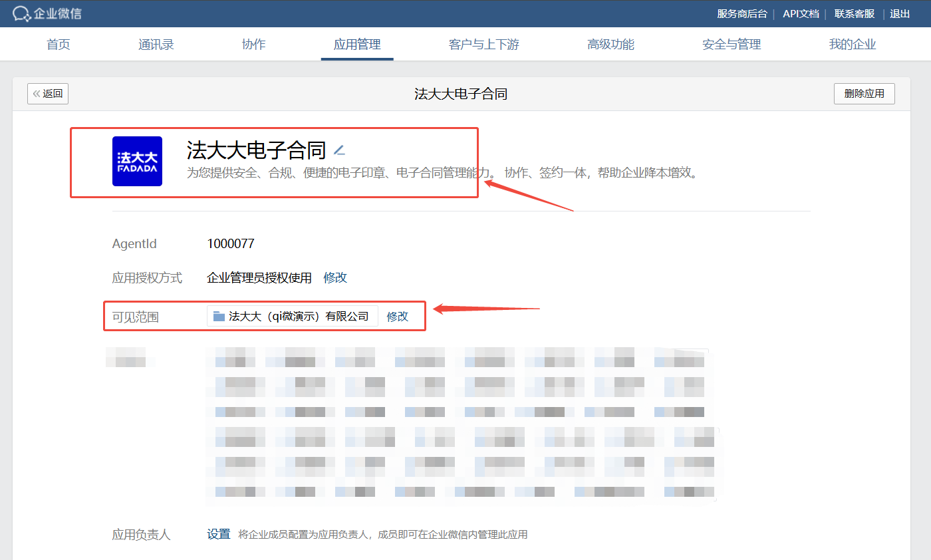
Task: Click the 法大大 FADADA app logo
Action: (x=137, y=161)
